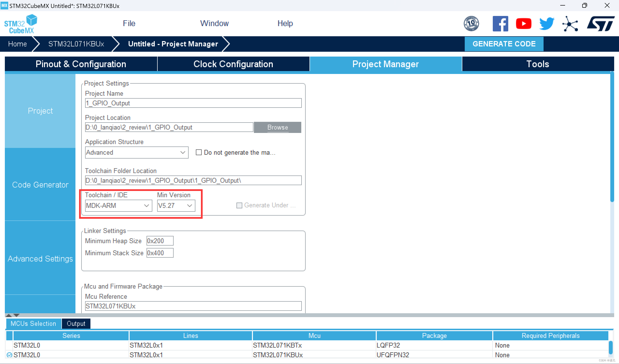
Task: Select the checked STM32L071KBUx row marker
Action: (x=9, y=355)
